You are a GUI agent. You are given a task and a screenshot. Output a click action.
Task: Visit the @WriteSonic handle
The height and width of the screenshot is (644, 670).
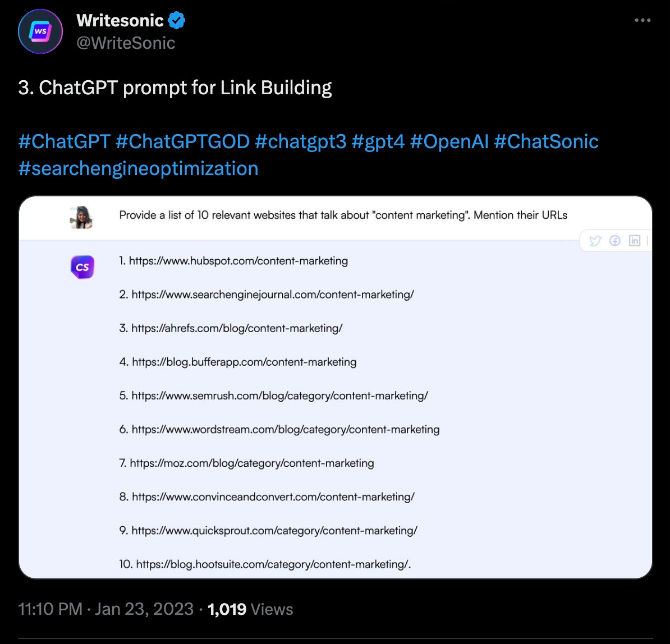(126, 43)
